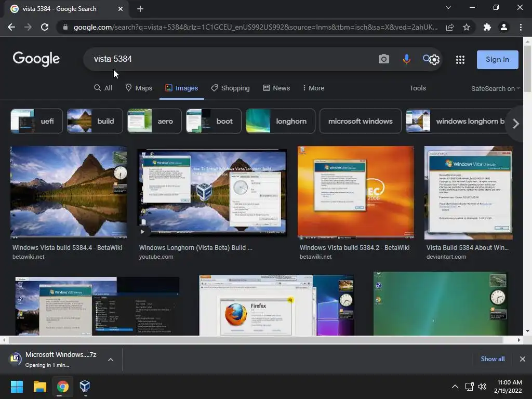
Task: Open Windows Vista build 5384.2 thumbnail
Action: 355,192
